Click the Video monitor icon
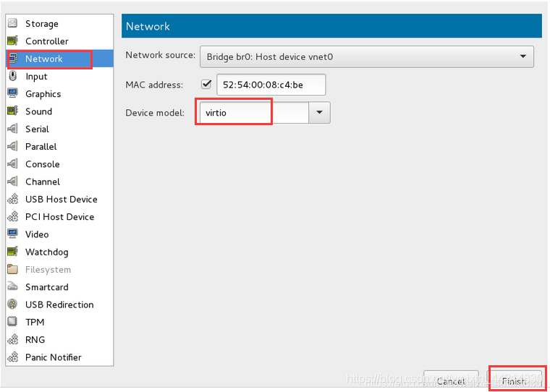Viewport: 550px width, 392px height. 12,234
